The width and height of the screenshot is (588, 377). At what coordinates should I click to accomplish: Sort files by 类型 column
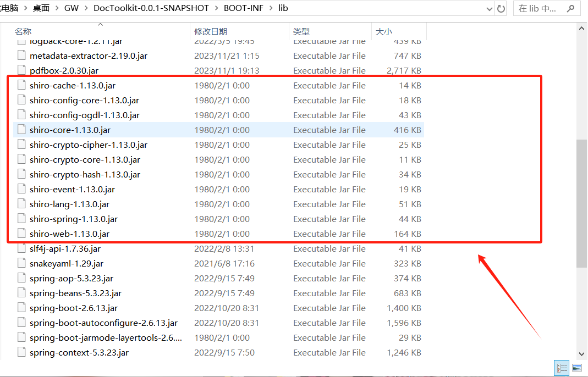[301, 31]
